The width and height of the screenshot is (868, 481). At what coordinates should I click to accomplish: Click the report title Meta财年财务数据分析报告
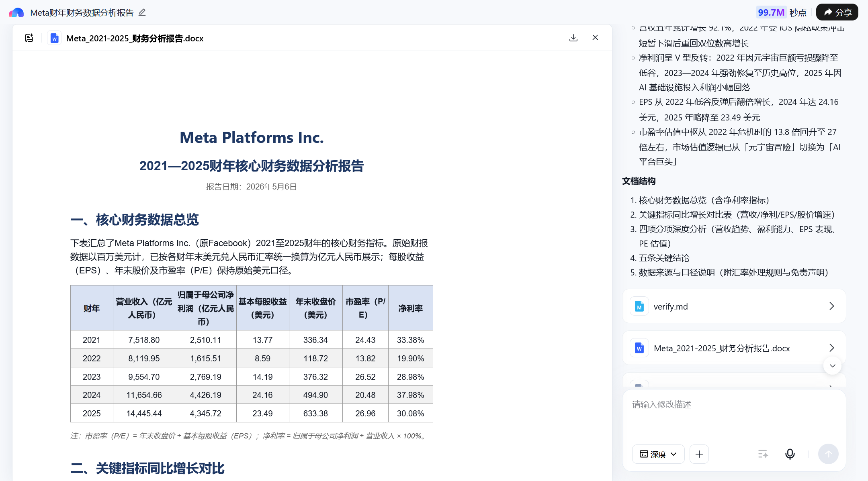[x=82, y=12]
